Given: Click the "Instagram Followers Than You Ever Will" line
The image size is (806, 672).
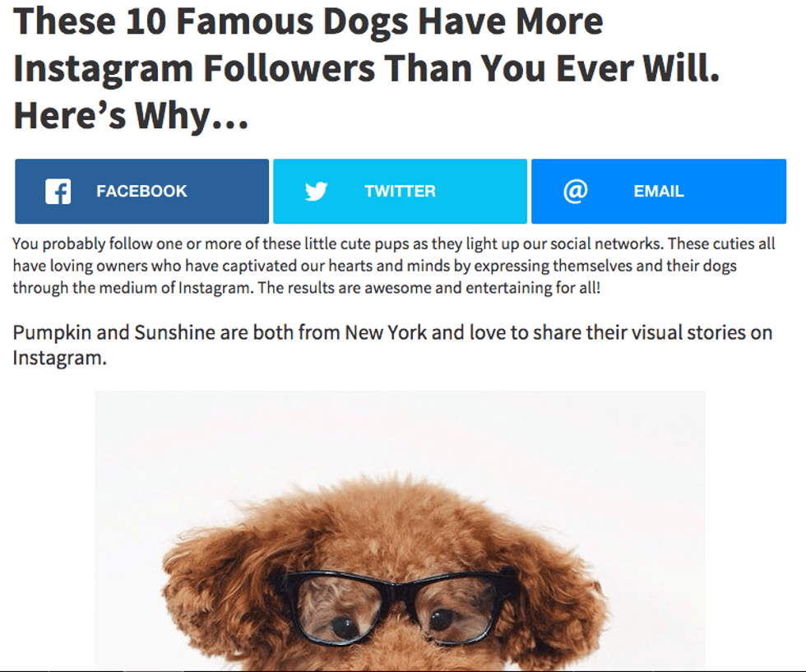Looking at the screenshot, I should 367,68.
